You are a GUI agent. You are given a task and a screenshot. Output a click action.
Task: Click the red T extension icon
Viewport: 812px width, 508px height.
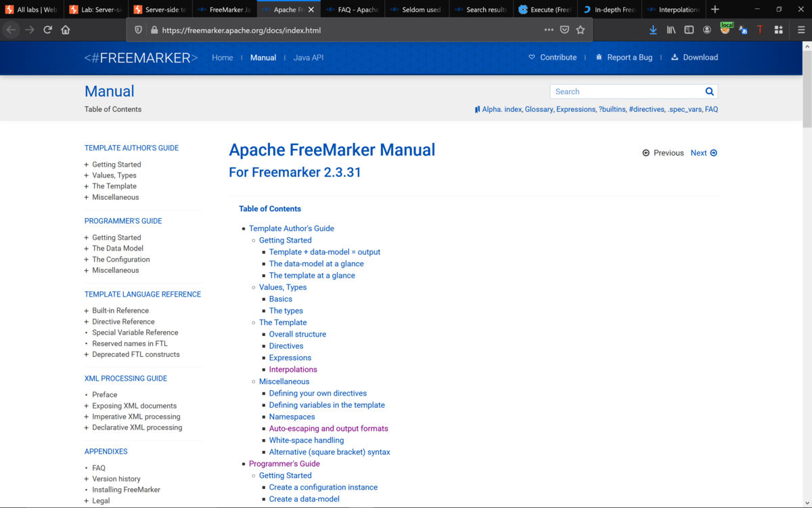click(x=760, y=30)
